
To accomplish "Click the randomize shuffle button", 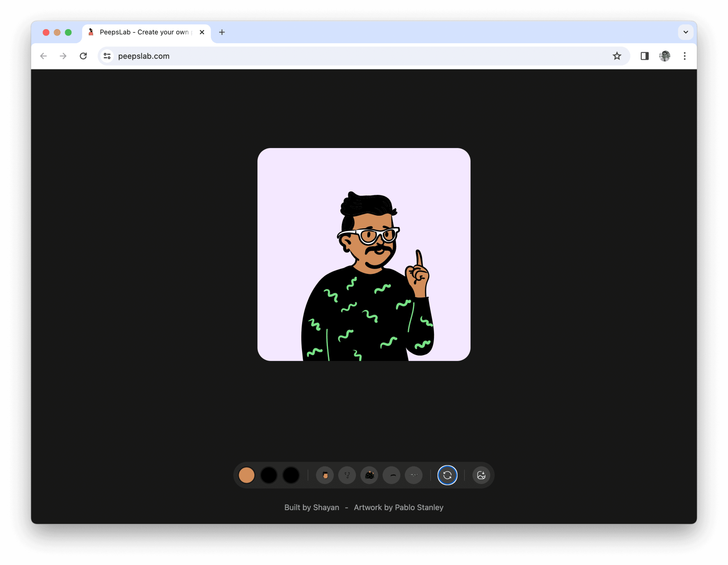I will [447, 475].
